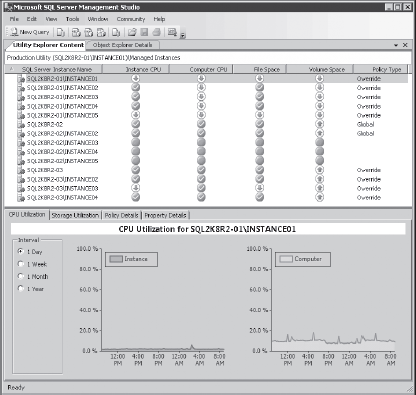Click the New Query toolbar button
The width and height of the screenshot is (416, 395).
[30, 32]
